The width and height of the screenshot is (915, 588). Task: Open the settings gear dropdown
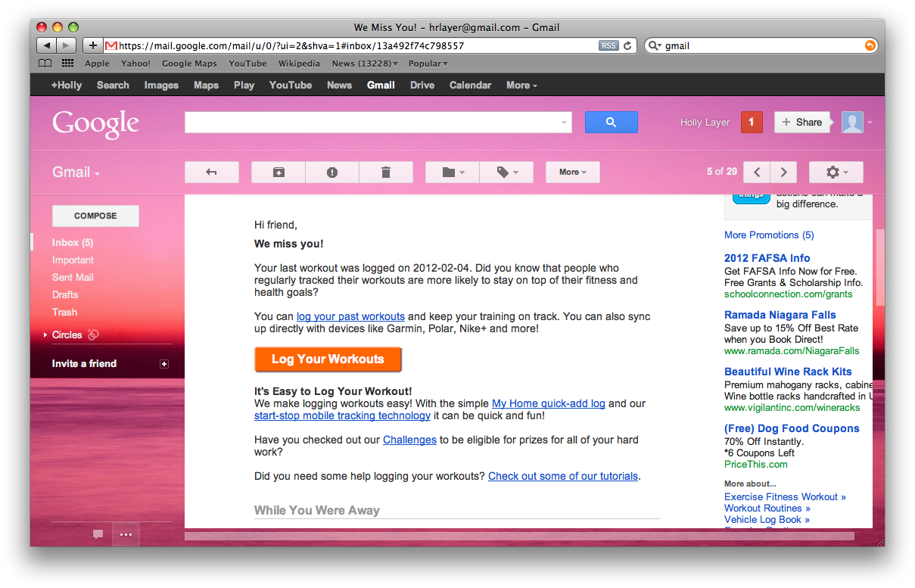click(x=836, y=173)
